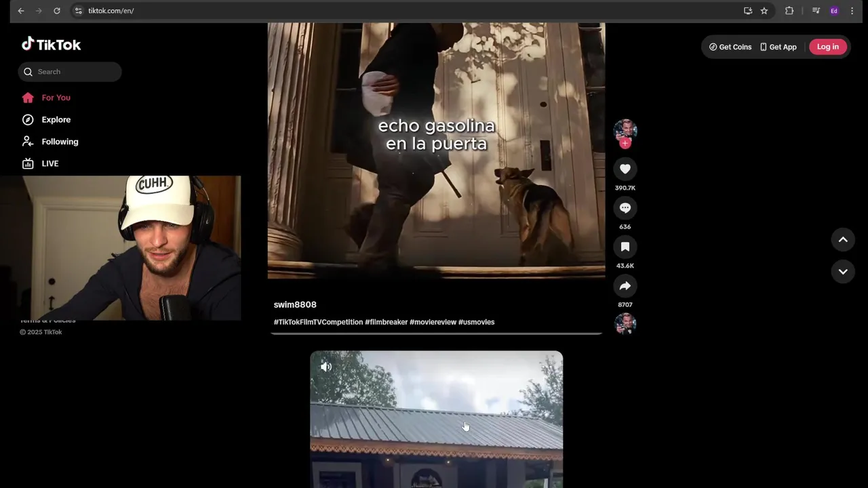This screenshot has width=868, height=488.
Task: Open media control icon in browser toolbar
Action: point(816,11)
